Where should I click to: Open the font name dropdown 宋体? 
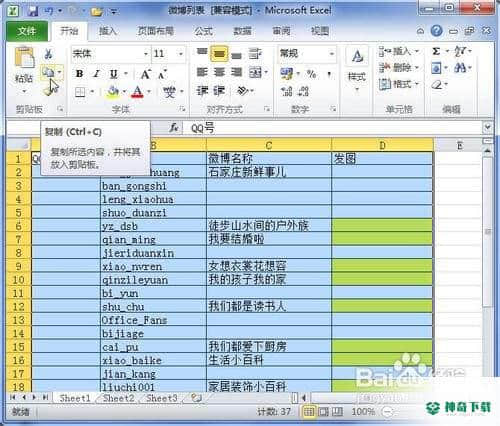click(146, 54)
